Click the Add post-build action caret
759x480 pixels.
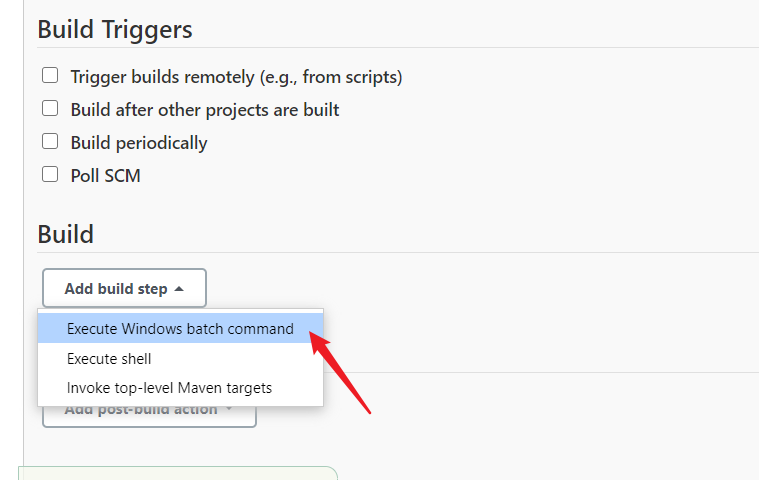point(229,409)
